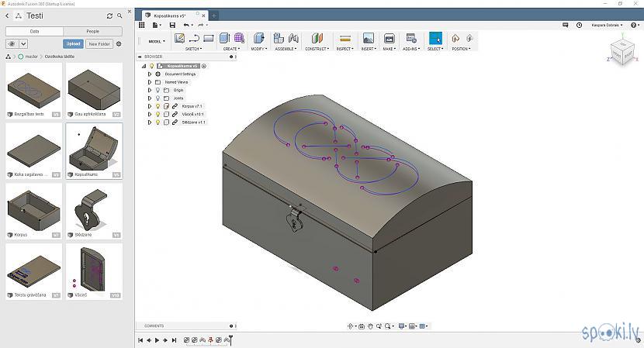Open the data panel view options dropdown arrow
Image resolution: width=644 pixels, height=348 pixels.
23,43
